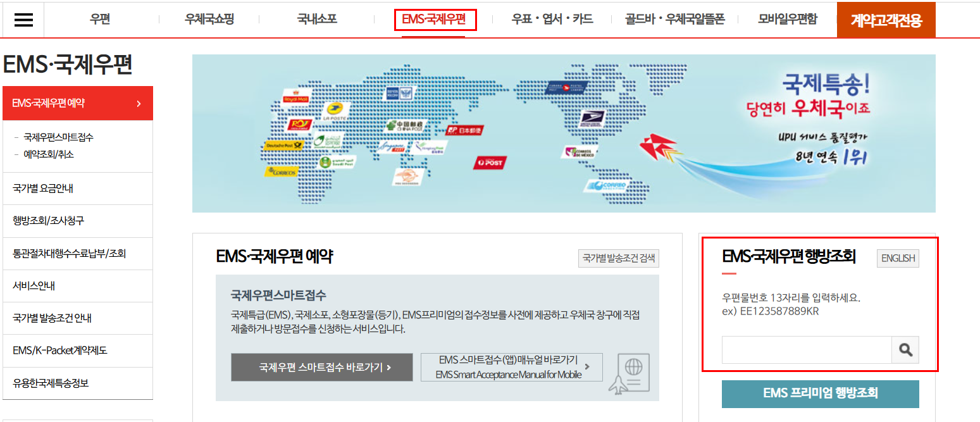The height and width of the screenshot is (422, 980).
Task: Open the 모바일우편함 top menu
Action: click(x=788, y=20)
